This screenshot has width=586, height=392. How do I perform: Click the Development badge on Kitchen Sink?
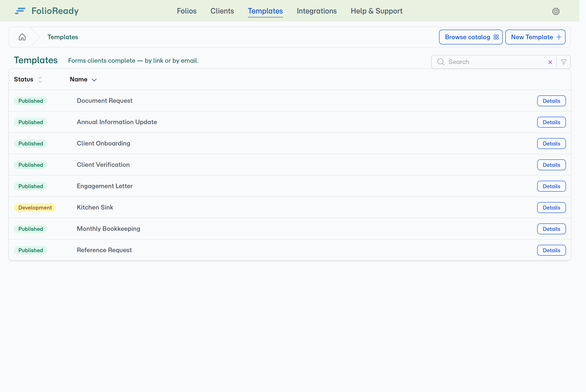(35, 208)
